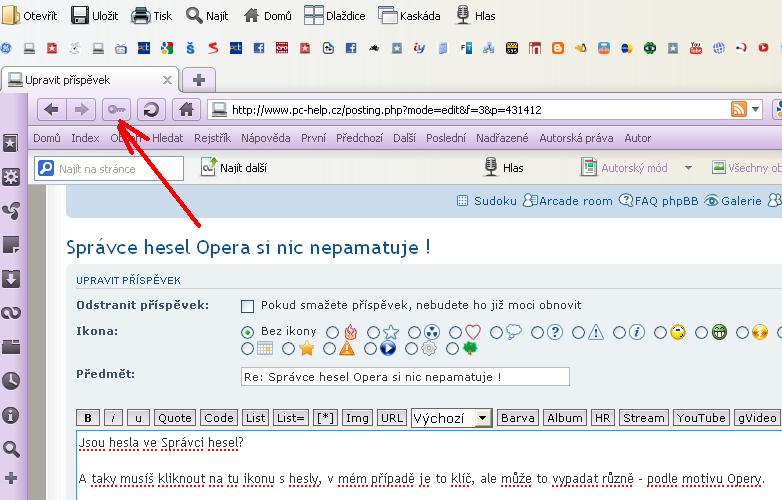Click Autorská práva in the navigation bar
Image resolution: width=782 pixels, height=500 pixels.
tap(576, 138)
